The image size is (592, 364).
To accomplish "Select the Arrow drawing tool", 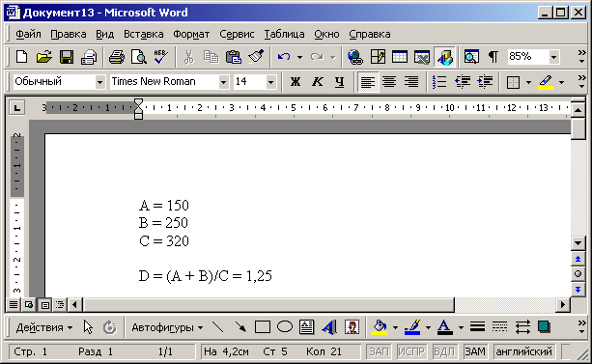I will tap(240, 327).
